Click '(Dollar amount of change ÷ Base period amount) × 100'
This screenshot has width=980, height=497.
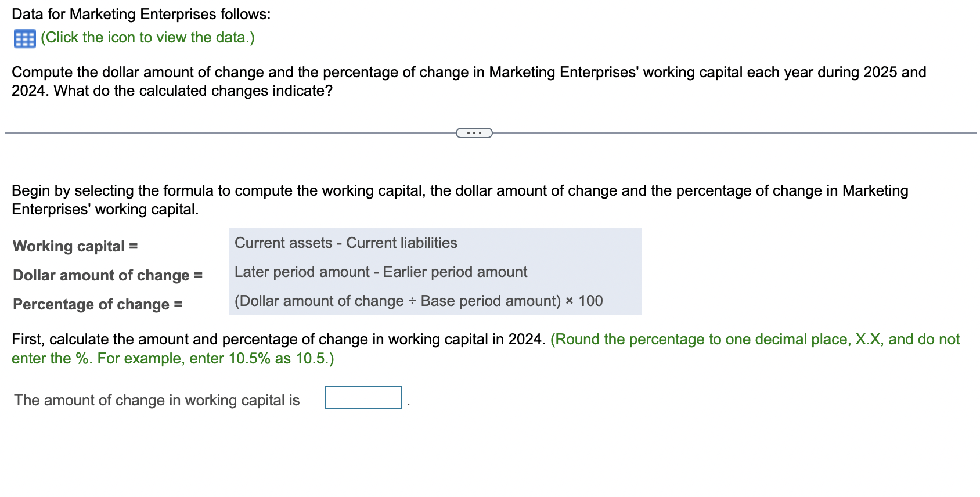click(x=418, y=301)
